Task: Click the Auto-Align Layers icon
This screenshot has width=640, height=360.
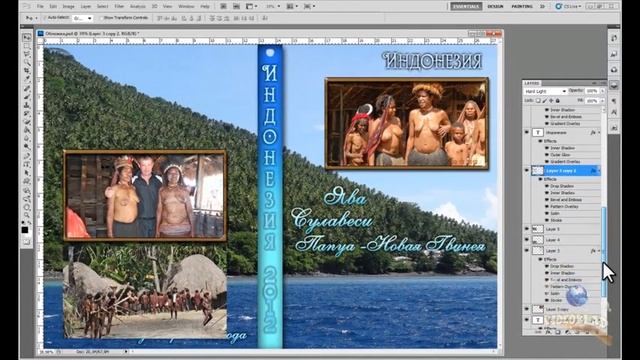Action: tap(265, 18)
